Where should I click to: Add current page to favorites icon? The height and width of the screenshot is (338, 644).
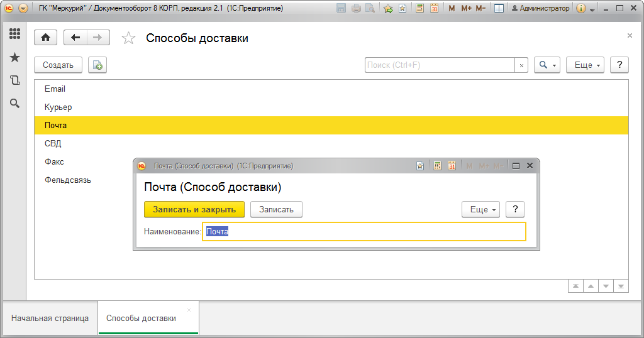point(387,8)
